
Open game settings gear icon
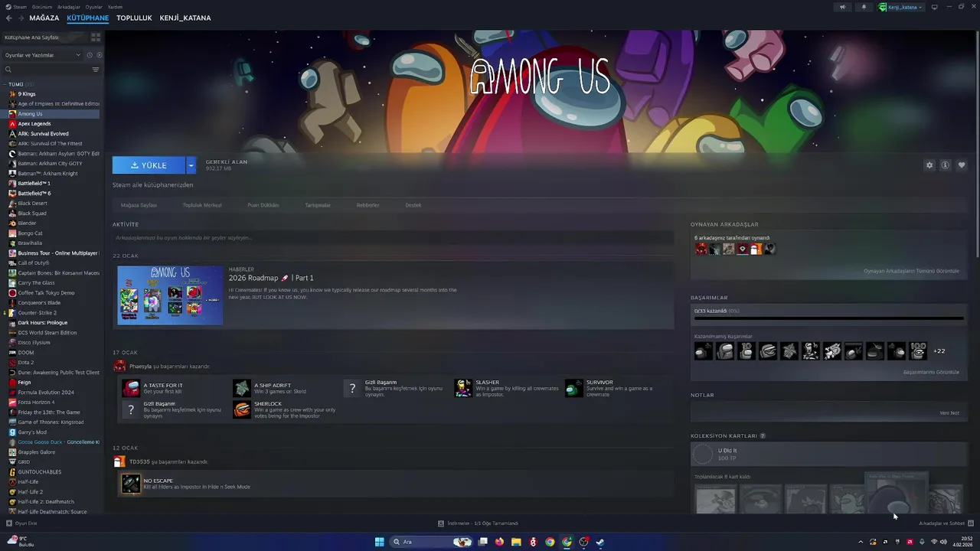(929, 165)
